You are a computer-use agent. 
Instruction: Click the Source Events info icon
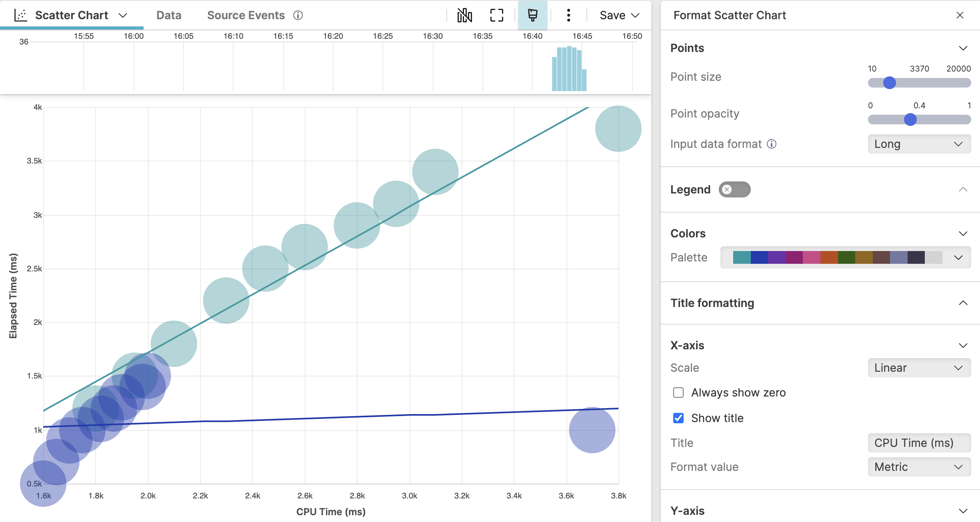298,15
